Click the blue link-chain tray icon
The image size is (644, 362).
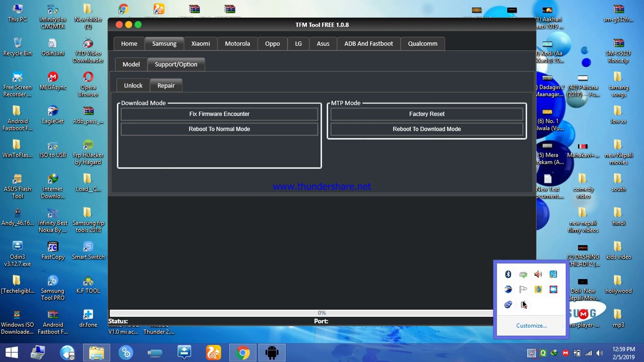click(x=508, y=305)
